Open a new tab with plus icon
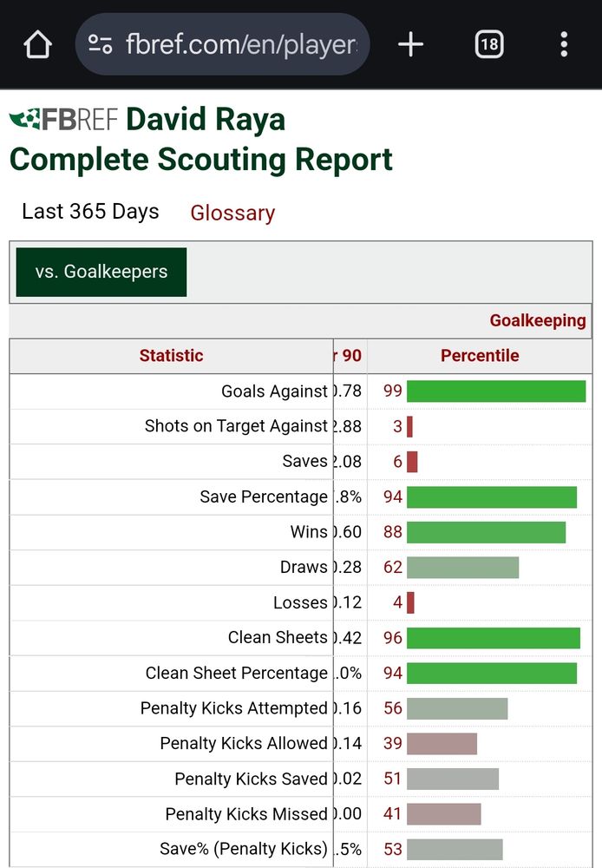Screen dimensions: 602x868 click(x=410, y=44)
